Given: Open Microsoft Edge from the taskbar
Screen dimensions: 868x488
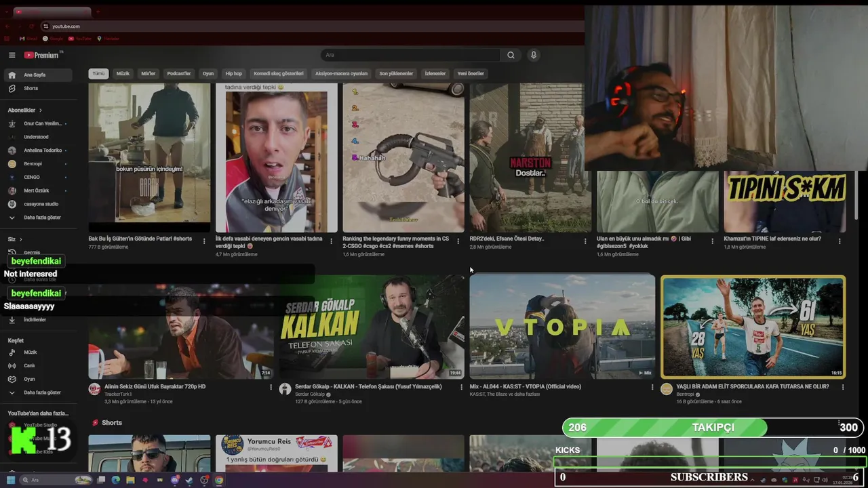Looking at the screenshot, I should point(116,481).
